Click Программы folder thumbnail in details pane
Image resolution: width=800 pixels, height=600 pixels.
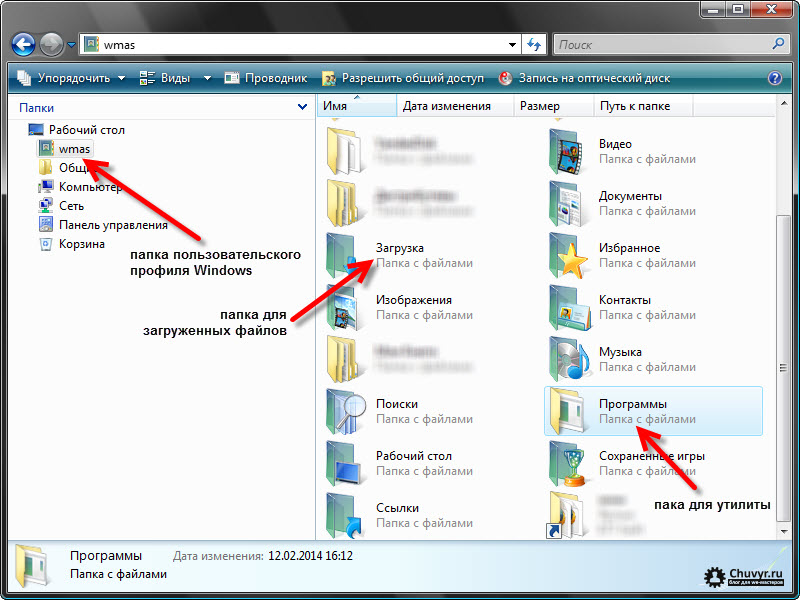[x=32, y=566]
